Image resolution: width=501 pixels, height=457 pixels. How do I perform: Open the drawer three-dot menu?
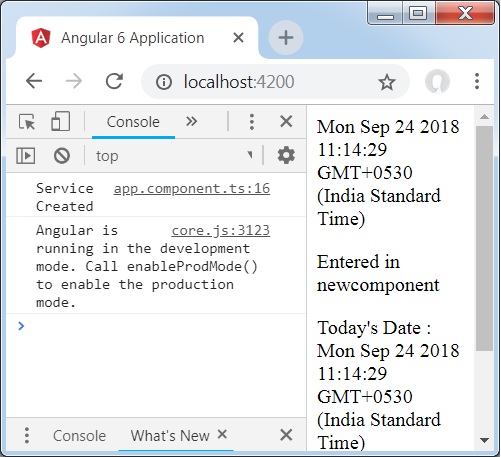tap(27, 435)
